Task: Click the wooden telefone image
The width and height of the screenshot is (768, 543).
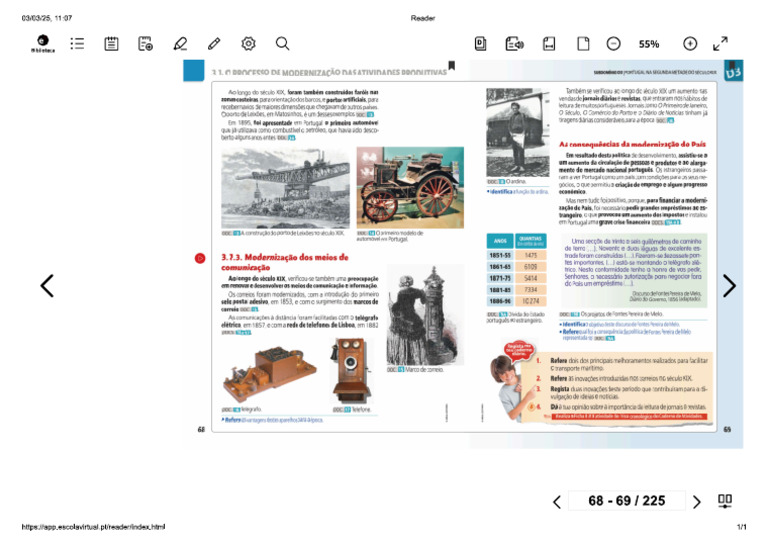Action: 351,370
